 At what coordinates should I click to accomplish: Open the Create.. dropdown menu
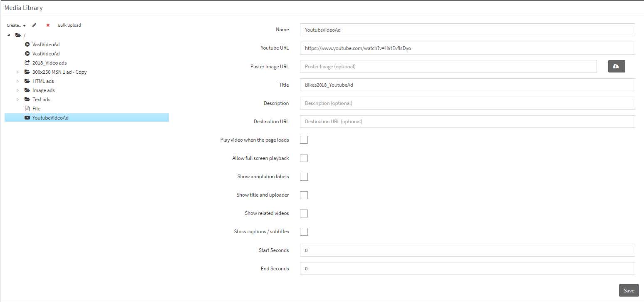16,25
